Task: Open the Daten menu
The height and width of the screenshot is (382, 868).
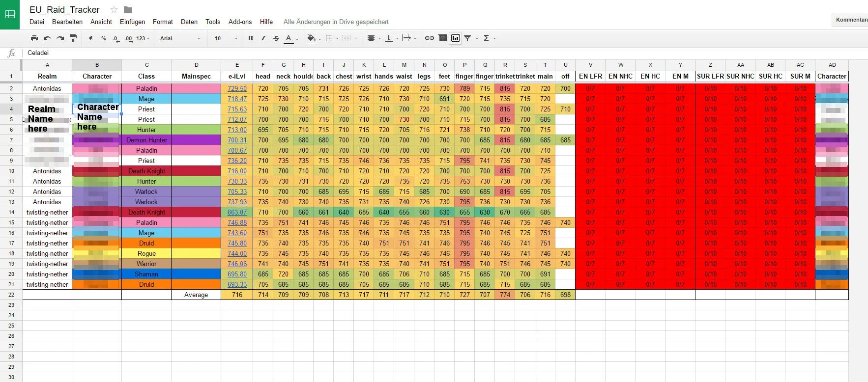Action: [189, 22]
